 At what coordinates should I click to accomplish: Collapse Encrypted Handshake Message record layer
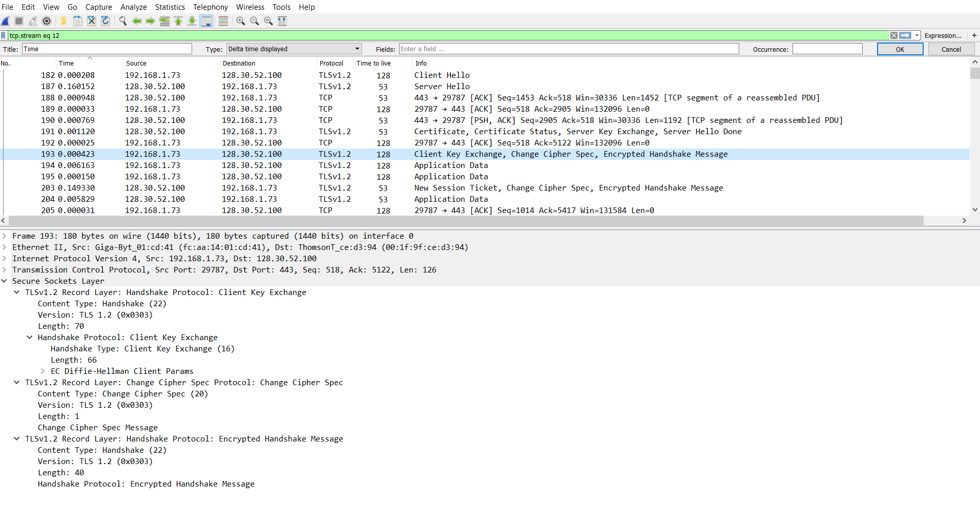(17, 439)
